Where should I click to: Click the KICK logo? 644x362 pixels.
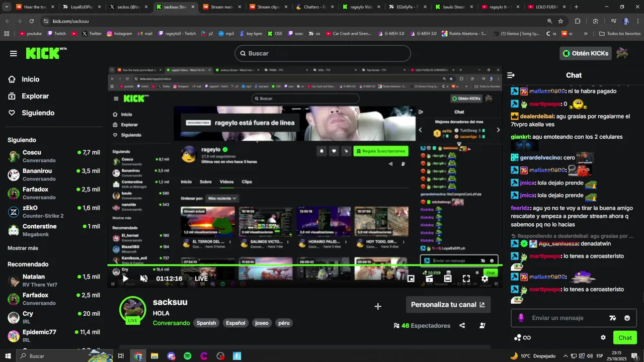[x=46, y=53]
